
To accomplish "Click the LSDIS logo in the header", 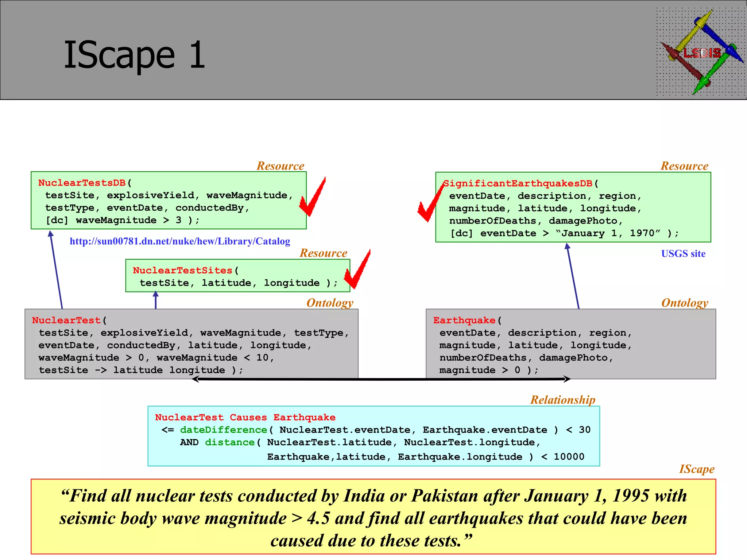I will (x=700, y=52).
